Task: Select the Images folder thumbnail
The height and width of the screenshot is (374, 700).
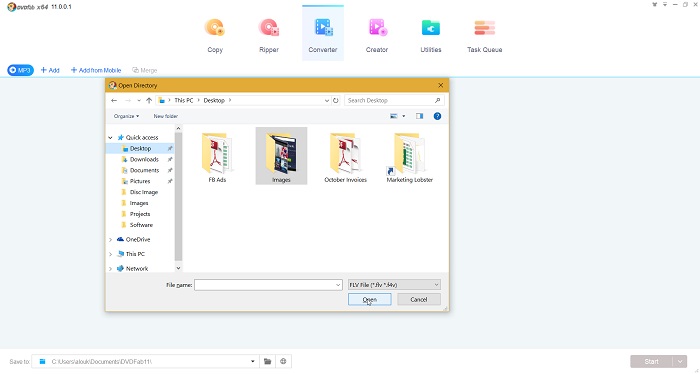Action: coord(281,156)
